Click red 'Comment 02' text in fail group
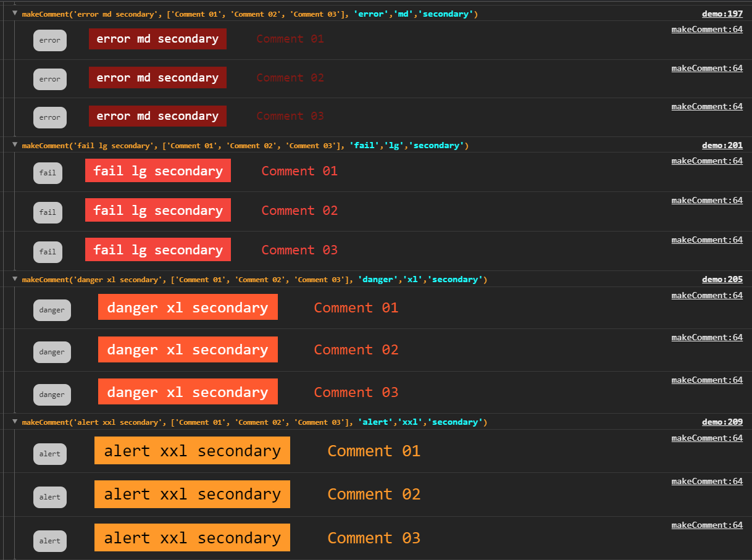The width and height of the screenshot is (752, 560). click(299, 211)
